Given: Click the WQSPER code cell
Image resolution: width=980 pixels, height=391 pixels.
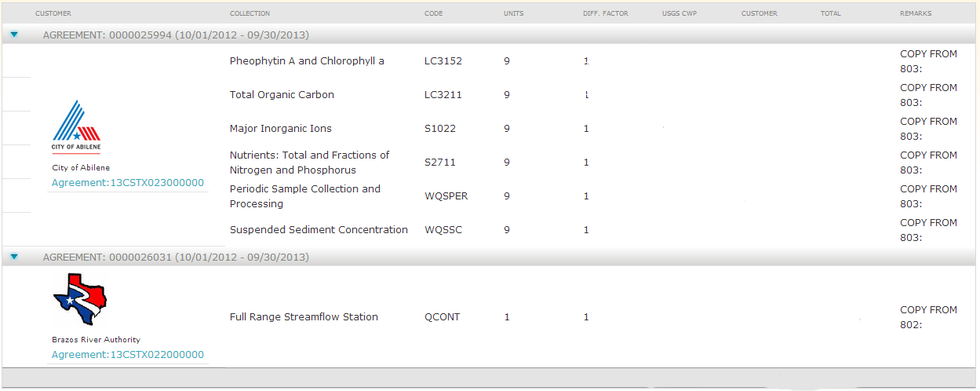Looking at the screenshot, I should pyautogui.click(x=446, y=196).
